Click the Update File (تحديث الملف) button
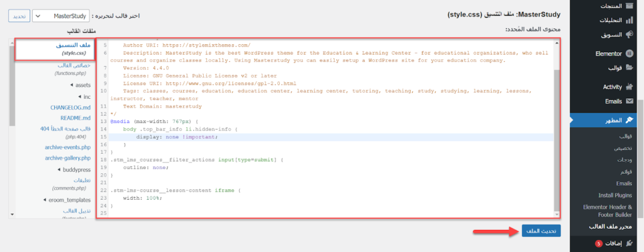 point(541,231)
